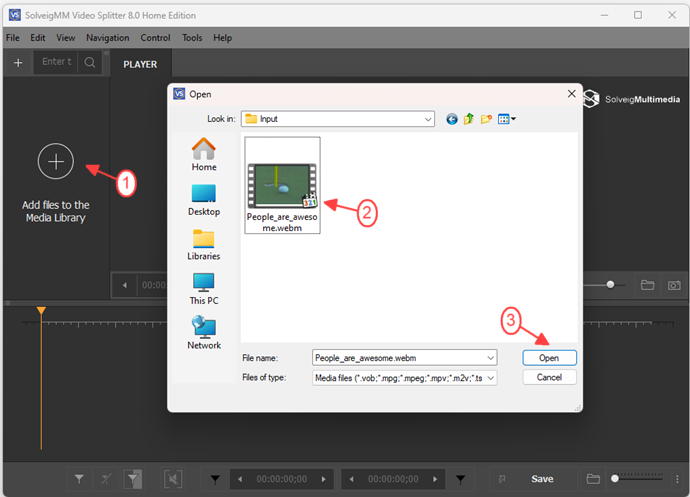Select Home in the places sidebar

coord(204,155)
